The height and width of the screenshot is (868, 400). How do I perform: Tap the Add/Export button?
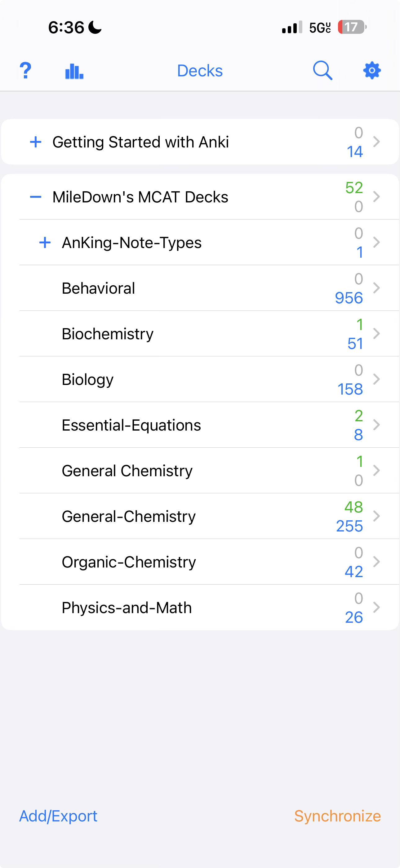[58, 816]
